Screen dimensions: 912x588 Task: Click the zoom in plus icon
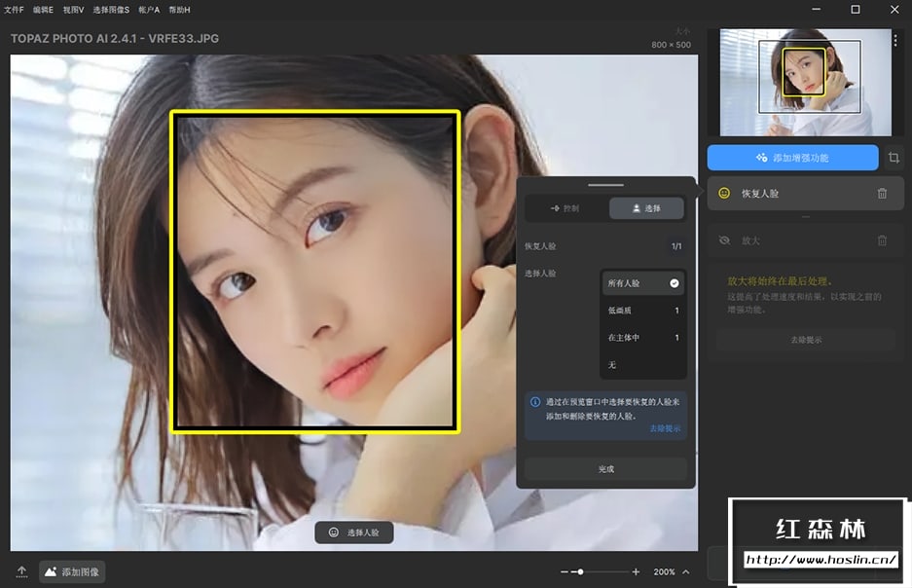pos(636,572)
